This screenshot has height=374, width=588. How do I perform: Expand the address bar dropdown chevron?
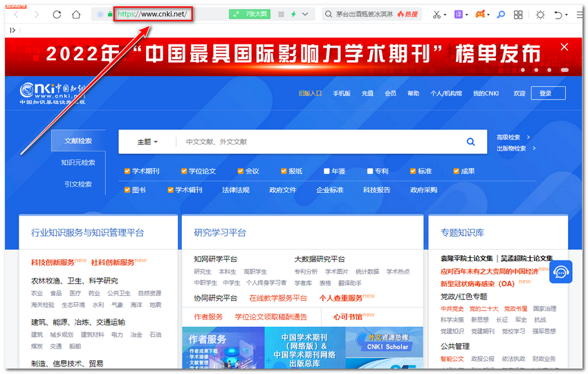[x=305, y=15]
